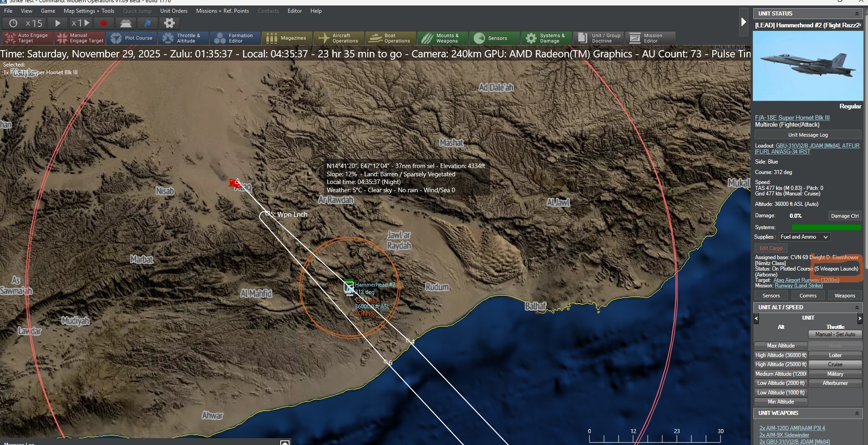
Task: Click the red Ataq target marker on map
Action: (235, 183)
